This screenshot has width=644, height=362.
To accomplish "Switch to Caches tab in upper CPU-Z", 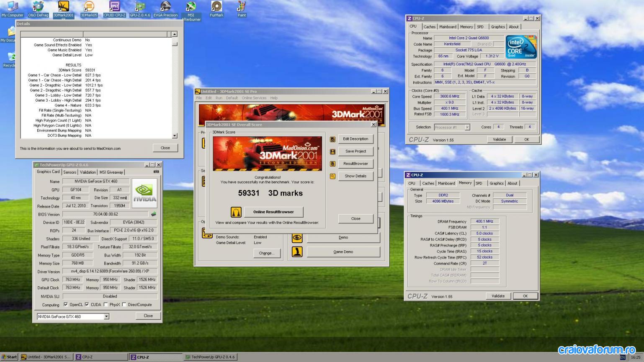I will (429, 27).
